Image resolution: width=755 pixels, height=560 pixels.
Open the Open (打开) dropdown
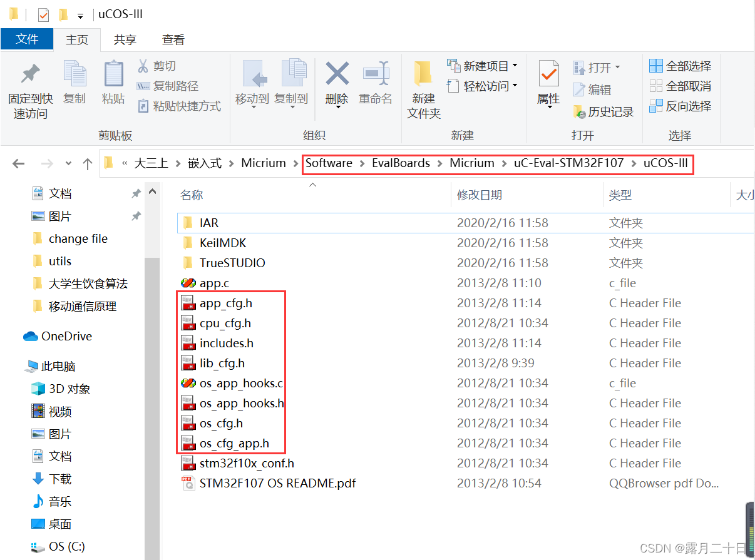(597, 67)
